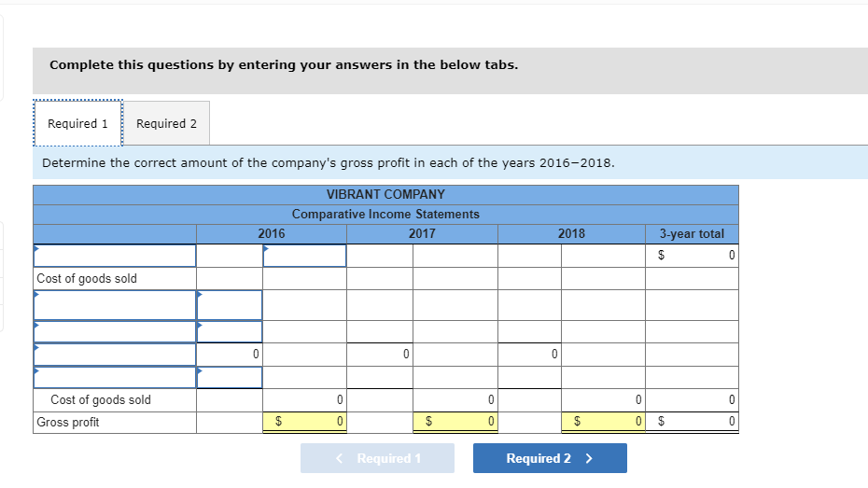Click the faded Required 1 back button

click(378, 458)
